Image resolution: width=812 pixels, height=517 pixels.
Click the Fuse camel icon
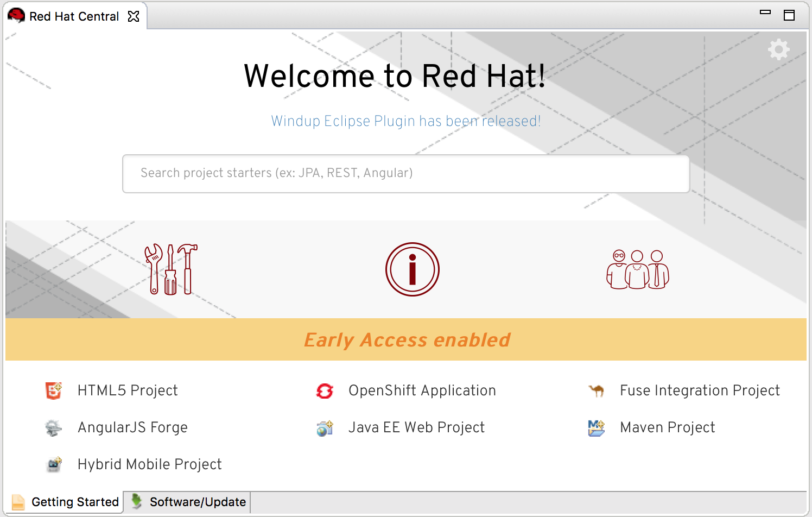point(596,390)
